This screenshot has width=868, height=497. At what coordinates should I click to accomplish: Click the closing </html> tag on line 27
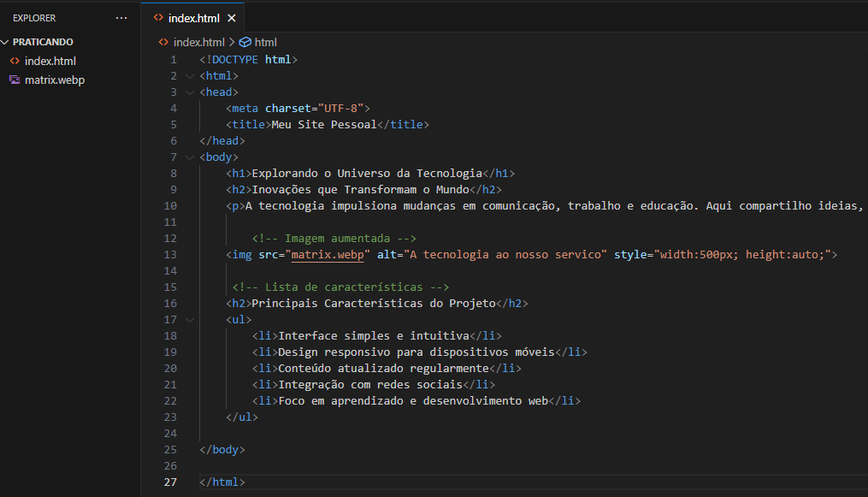(x=222, y=482)
